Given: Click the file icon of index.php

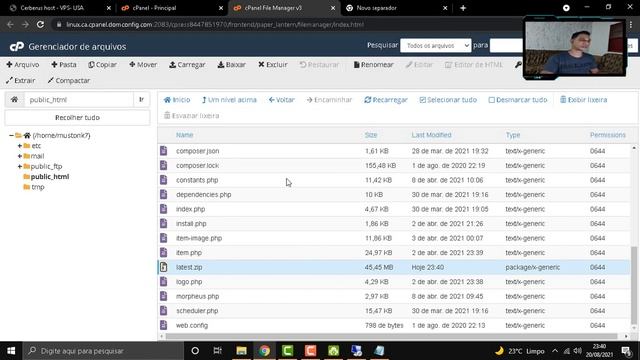Looking at the screenshot, I should [x=164, y=209].
